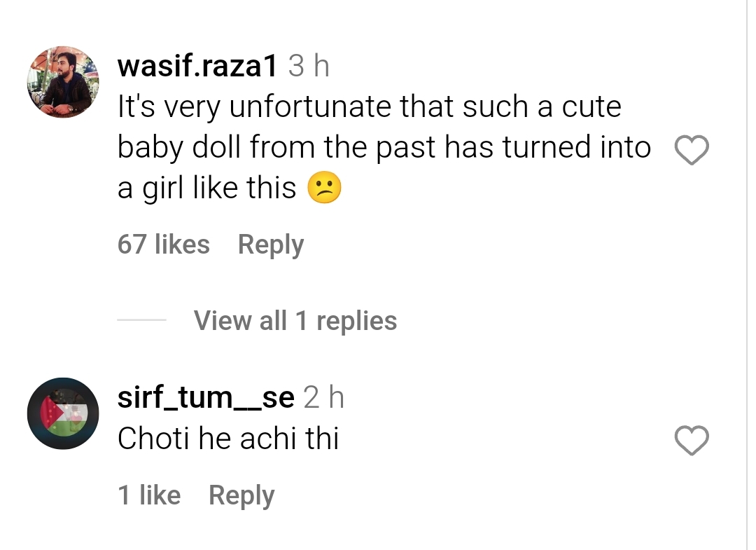Reply to sirf_tum__se's comment
756x550 pixels.
[x=241, y=495]
